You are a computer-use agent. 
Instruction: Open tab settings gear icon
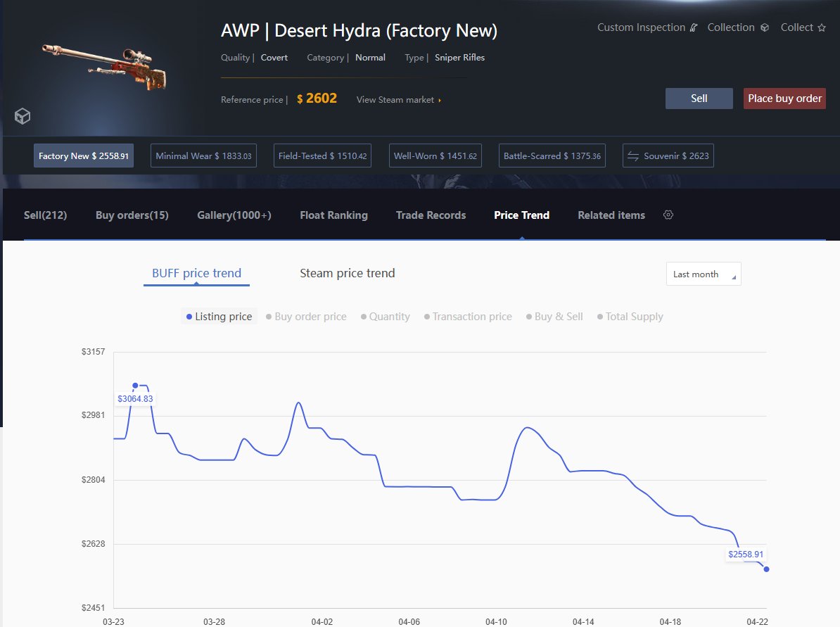click(x=668, y=215)
